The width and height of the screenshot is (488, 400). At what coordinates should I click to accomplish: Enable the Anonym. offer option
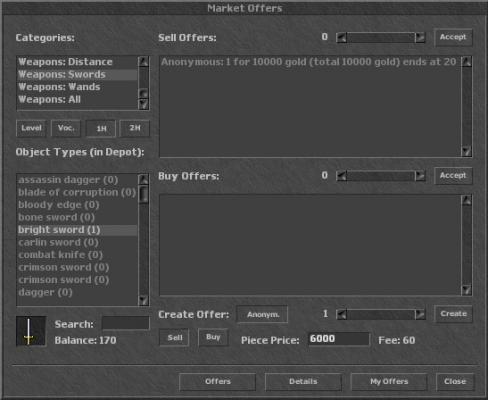click(262, 314)
